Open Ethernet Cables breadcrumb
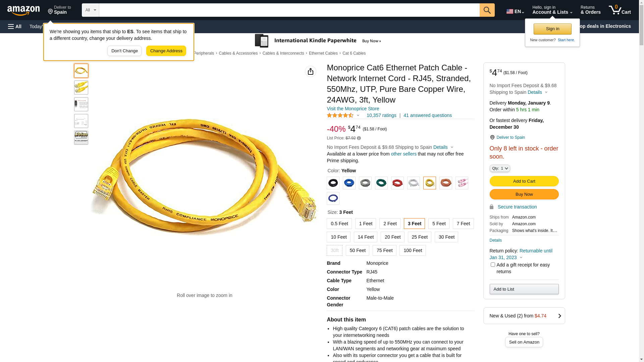 click(x=323, y=53)
